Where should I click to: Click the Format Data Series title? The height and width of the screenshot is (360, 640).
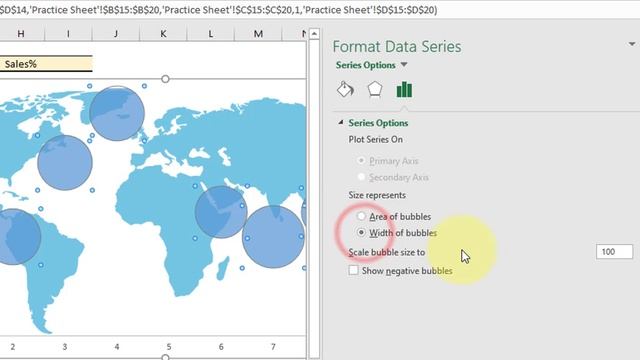(x=397, y=47)
